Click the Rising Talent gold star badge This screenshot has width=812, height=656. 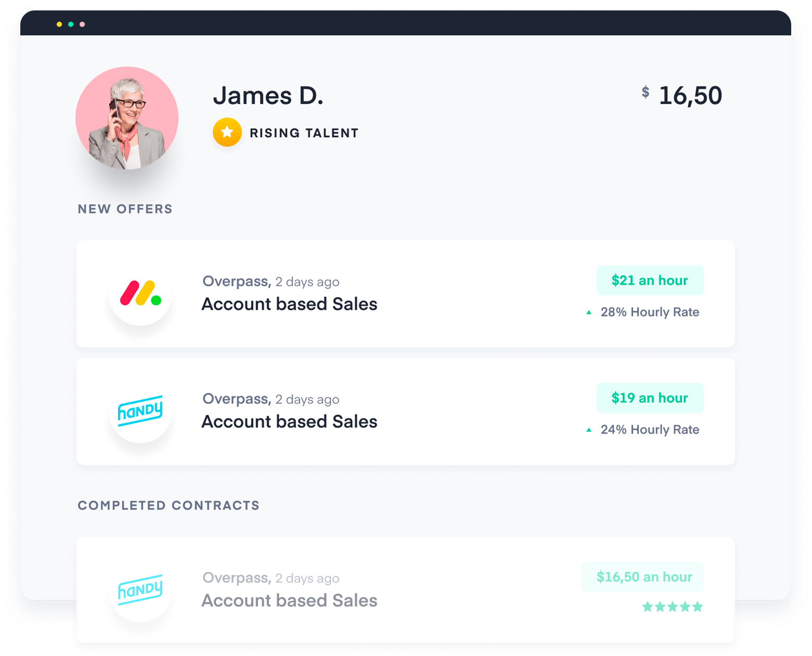pos(227,132)
